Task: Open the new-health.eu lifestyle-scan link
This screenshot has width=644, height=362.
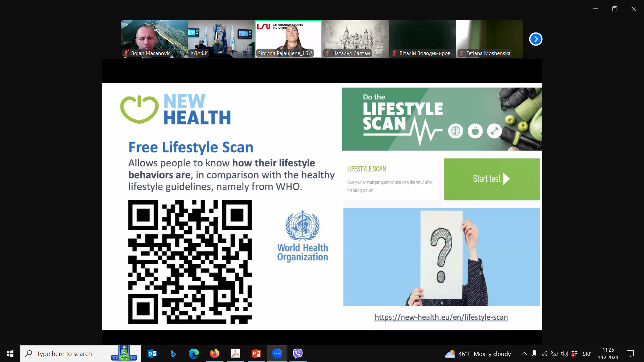Action: tap(441, 317)
